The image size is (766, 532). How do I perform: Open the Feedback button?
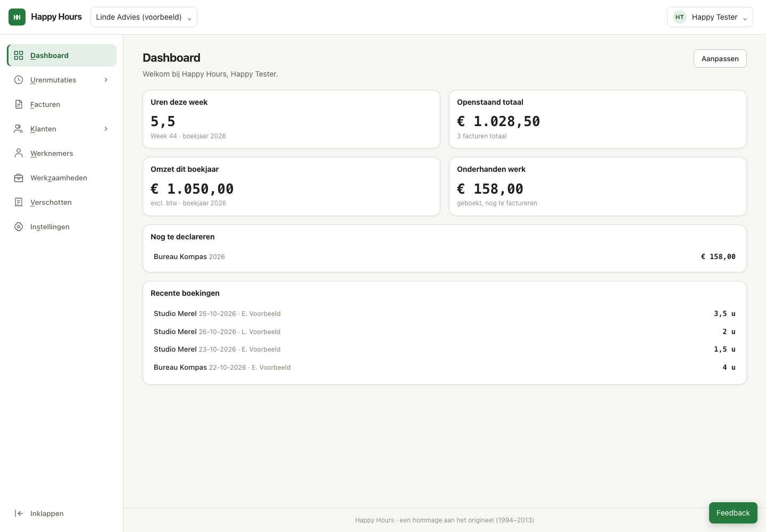733,513
